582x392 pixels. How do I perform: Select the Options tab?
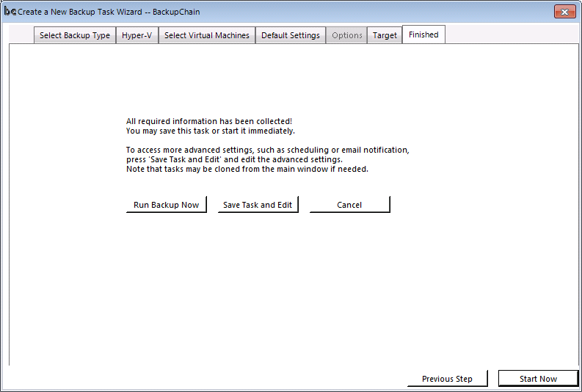[346, 35]
